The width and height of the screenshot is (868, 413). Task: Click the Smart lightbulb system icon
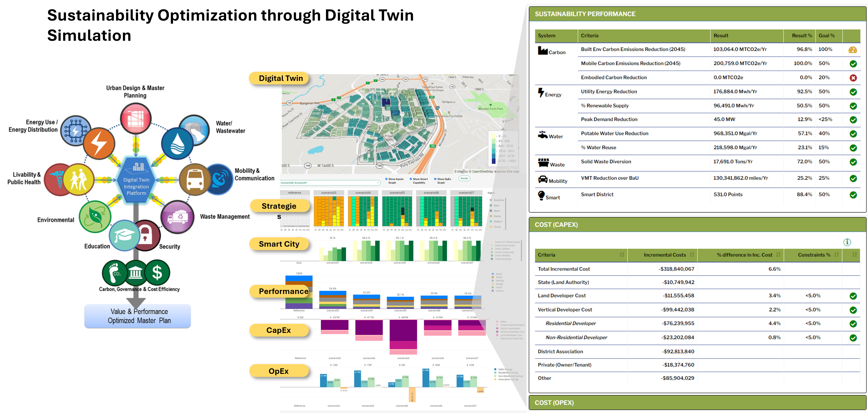541,195
